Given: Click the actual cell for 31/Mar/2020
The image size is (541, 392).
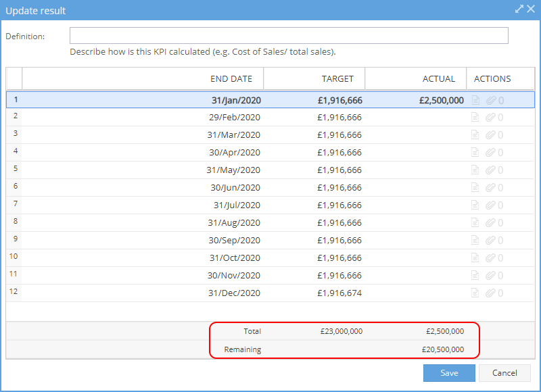Looking at the screenshot, I should [x=416, y=134].
